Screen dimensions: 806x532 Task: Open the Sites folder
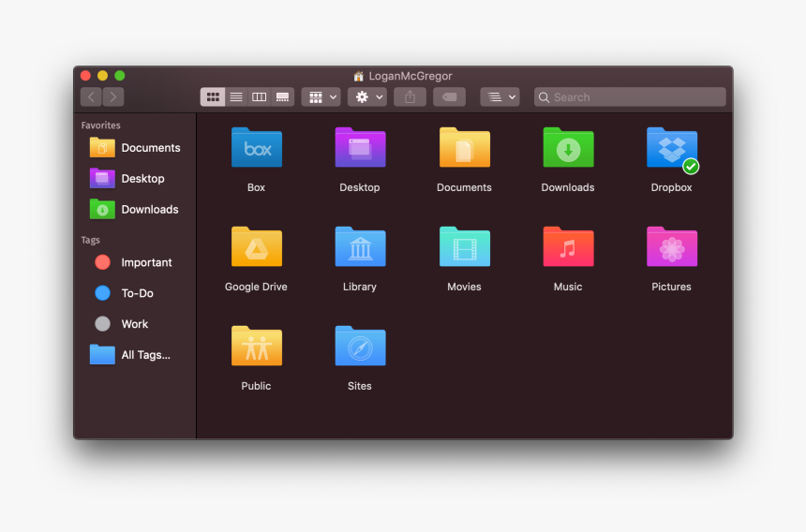point(360,347)
